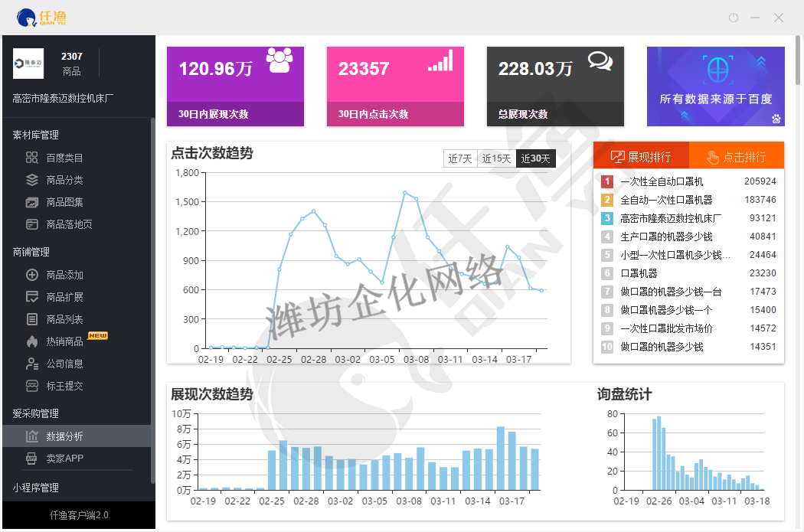
Task: Collapse the 商铺管理 sidebar section
Action: (31, 252)
